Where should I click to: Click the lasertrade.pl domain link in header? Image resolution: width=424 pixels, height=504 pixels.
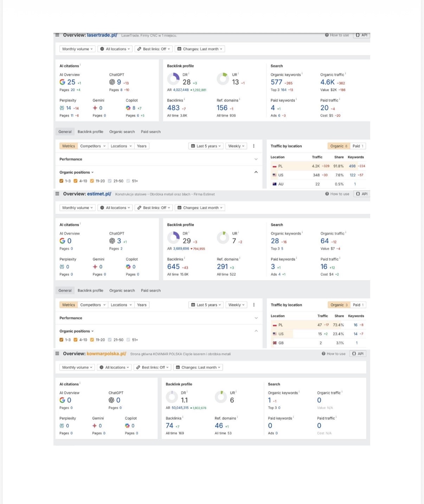102,35
